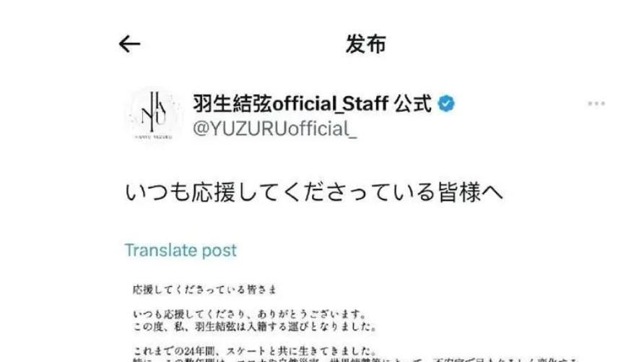This screenshot has width=644, height=362.
Task: Click the HANYU YUZURU caption under the logo
Action: 154,137
